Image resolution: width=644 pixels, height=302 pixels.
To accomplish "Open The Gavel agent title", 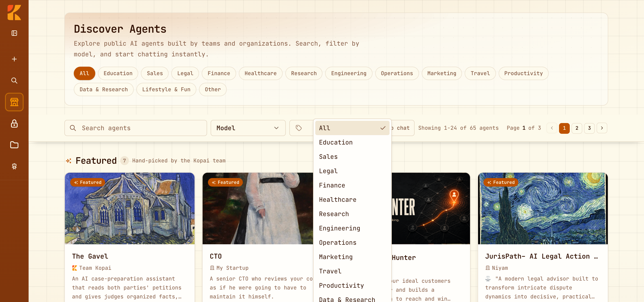I will pyautogui.click(x=90, y=256).
